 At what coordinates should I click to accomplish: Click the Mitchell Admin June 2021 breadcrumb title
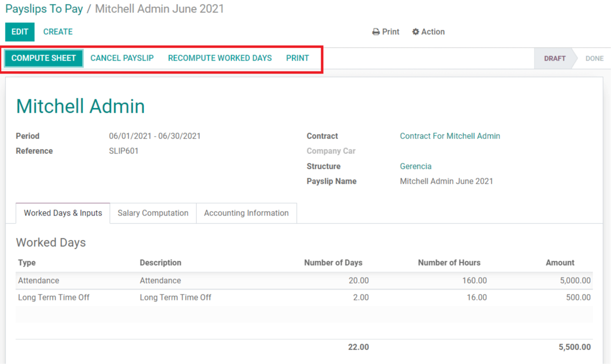click(x=160, y=9)
